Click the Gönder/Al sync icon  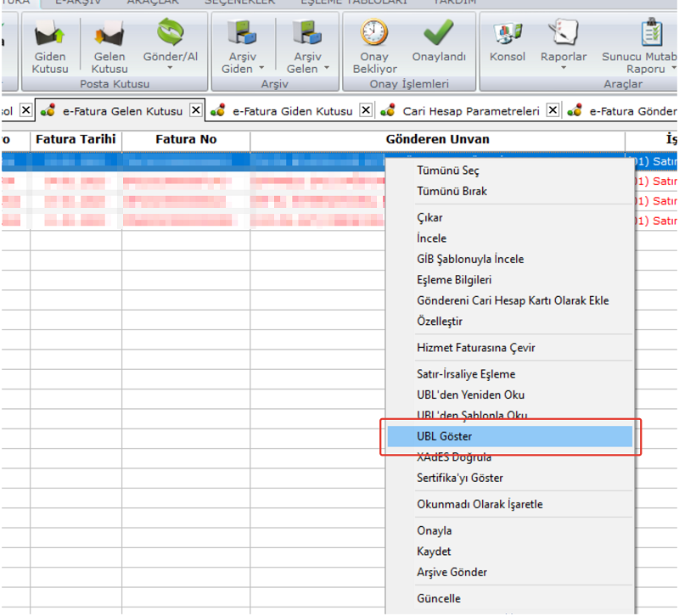pos(171,31)
